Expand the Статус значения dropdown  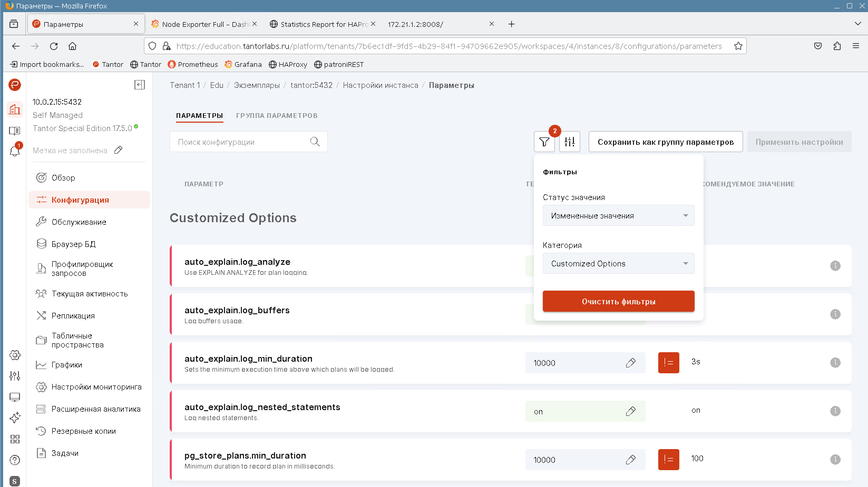pyautogui.click(x=618, y=216)
